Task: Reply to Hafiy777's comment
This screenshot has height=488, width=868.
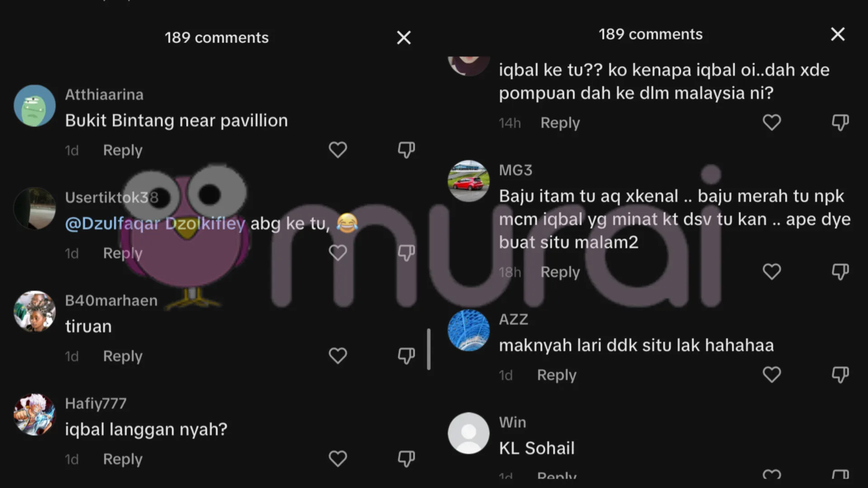Action: [x=123, y=459]
